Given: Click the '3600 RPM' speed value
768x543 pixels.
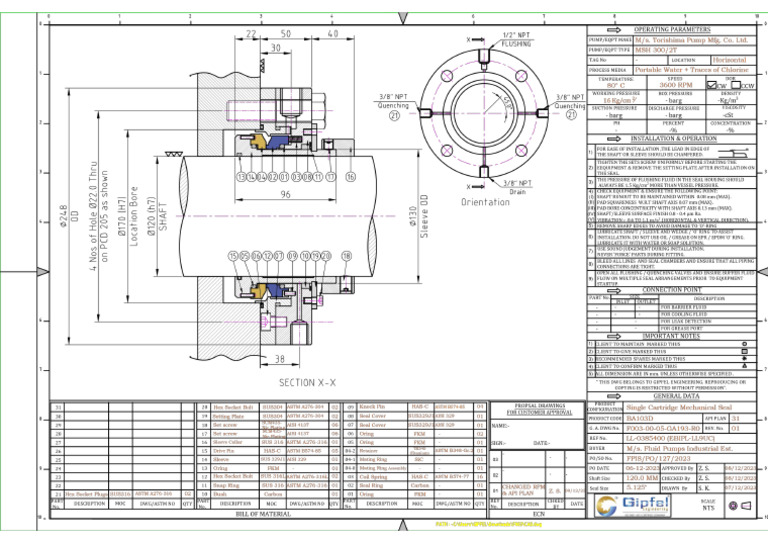Looking at the screenshot, I should [x=675, y=85].
